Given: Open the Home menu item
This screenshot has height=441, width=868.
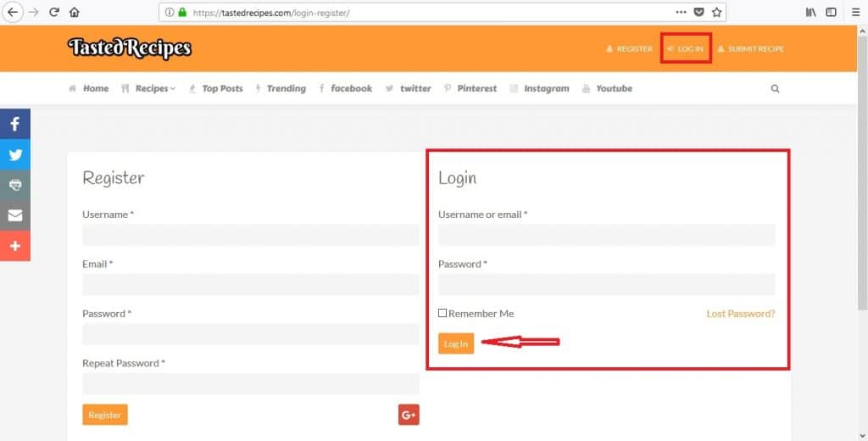Looking at the screenshot, I should click(88, 89).
